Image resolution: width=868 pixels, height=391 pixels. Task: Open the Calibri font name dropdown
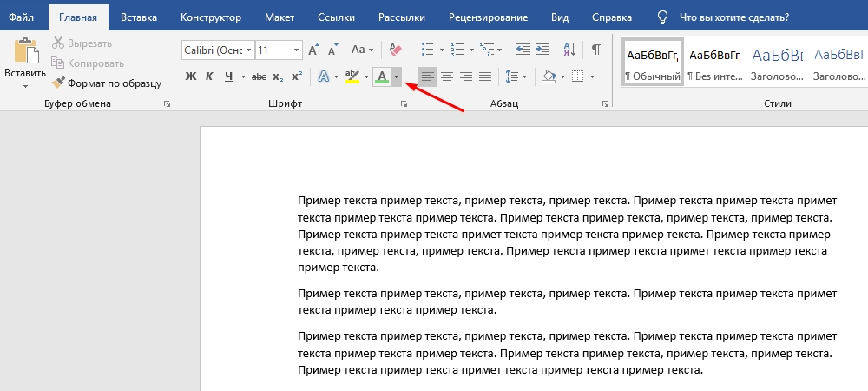click(x=248, y=50)
